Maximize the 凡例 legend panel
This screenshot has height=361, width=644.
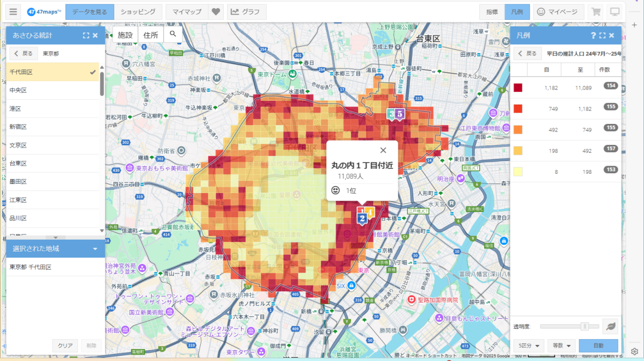tap(602, 35)
